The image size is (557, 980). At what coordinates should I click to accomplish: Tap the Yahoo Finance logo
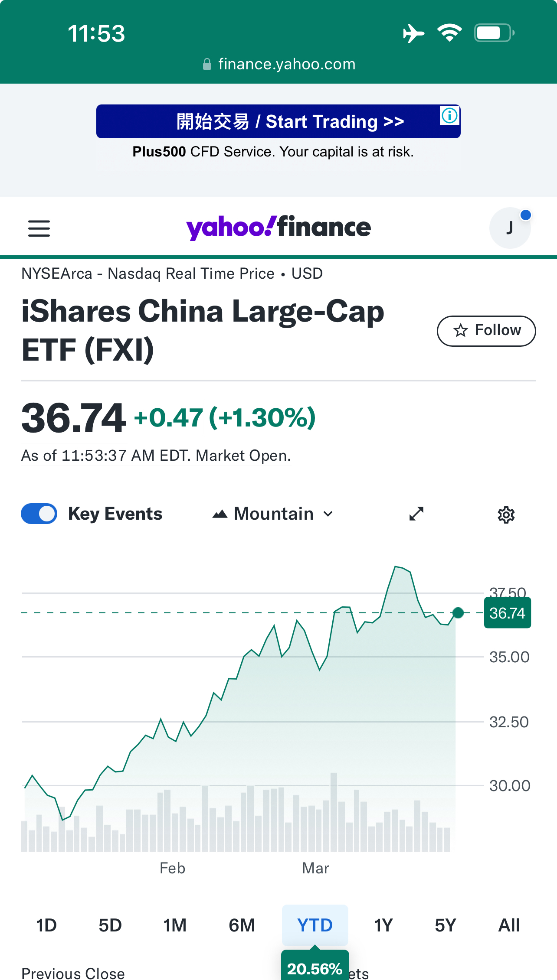pyautogui.click(x=278, y=227)
